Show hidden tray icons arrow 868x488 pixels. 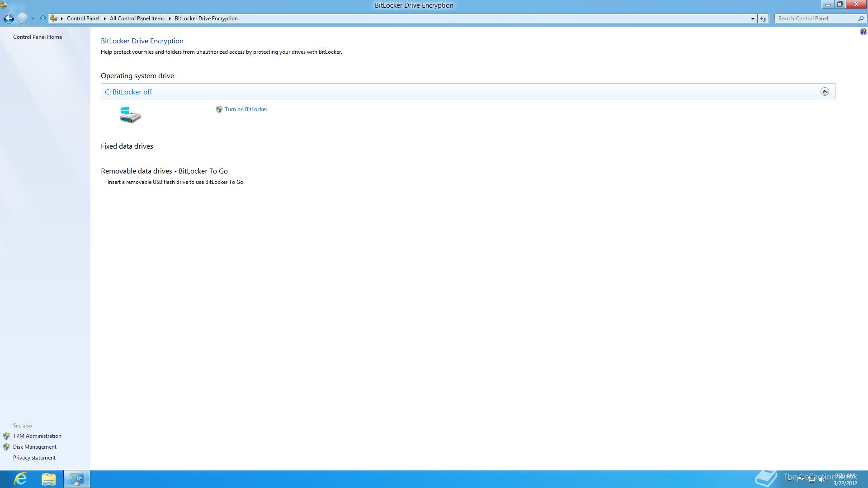(790, 479)
